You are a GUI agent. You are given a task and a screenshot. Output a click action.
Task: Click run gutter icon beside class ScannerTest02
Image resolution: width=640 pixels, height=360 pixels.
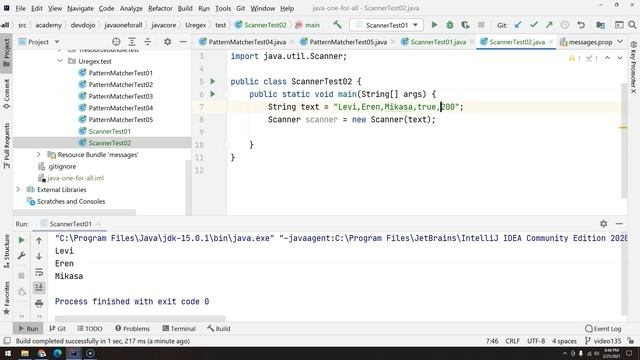point(213,81)
